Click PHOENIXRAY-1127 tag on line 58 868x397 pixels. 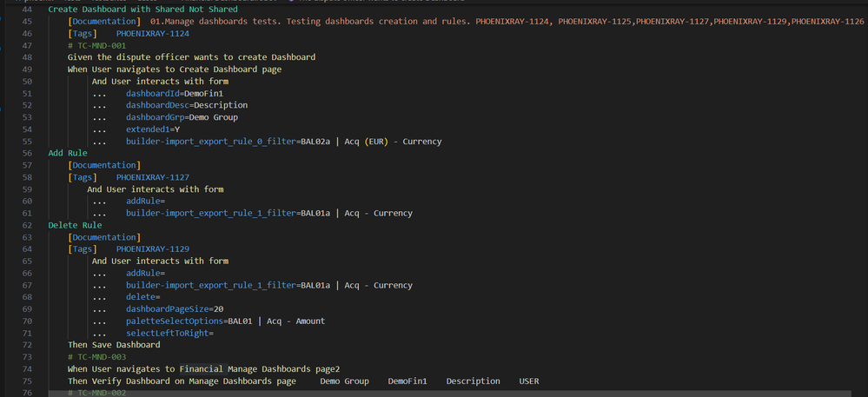(x=153, y=177)
